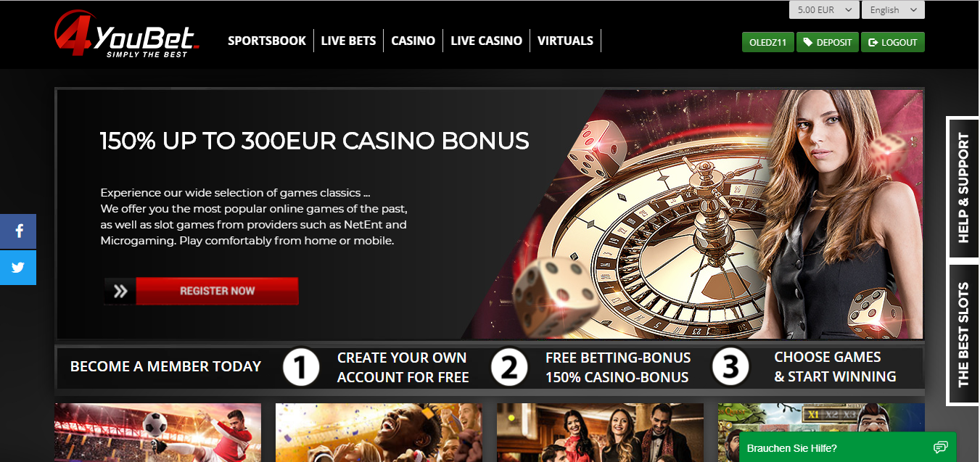The height and width of the screenshot is (462, 980).
Task: Click the chat bubble icon in help widget
Action: pos(940,447)
